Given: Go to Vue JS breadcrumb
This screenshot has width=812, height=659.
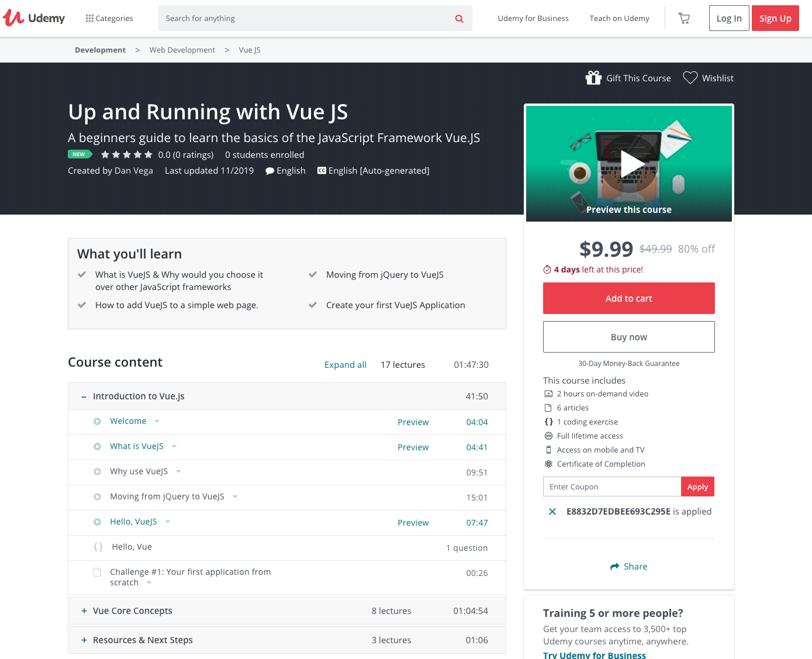Looking at the screenshot, I should (250, 50).
